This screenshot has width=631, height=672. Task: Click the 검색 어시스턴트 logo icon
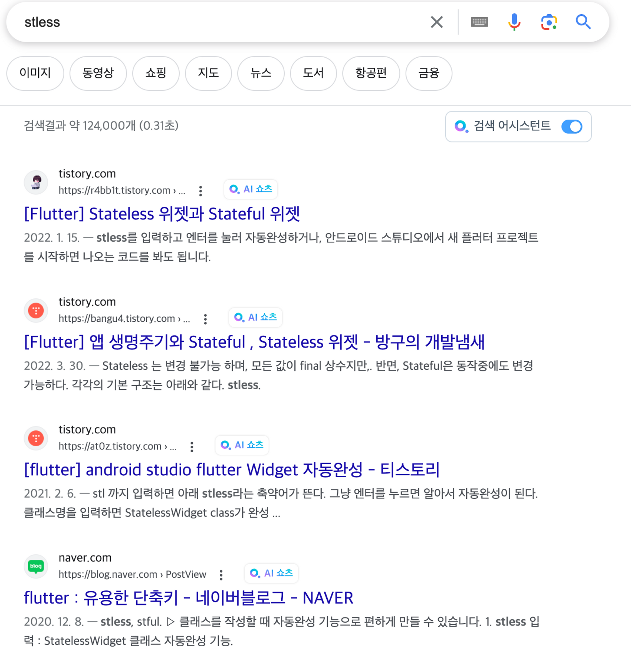[461, 126]
